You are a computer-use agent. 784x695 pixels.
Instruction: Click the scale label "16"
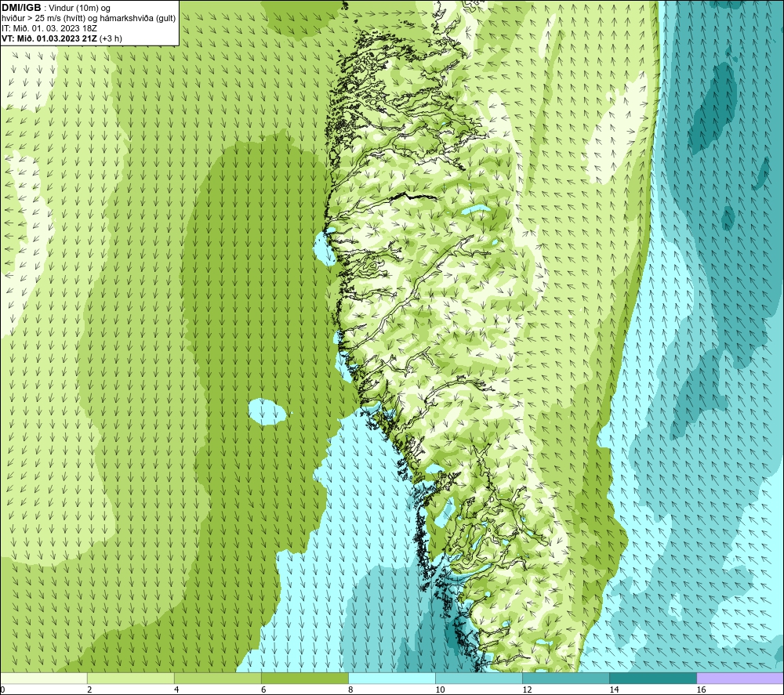(x=700, y=690)
